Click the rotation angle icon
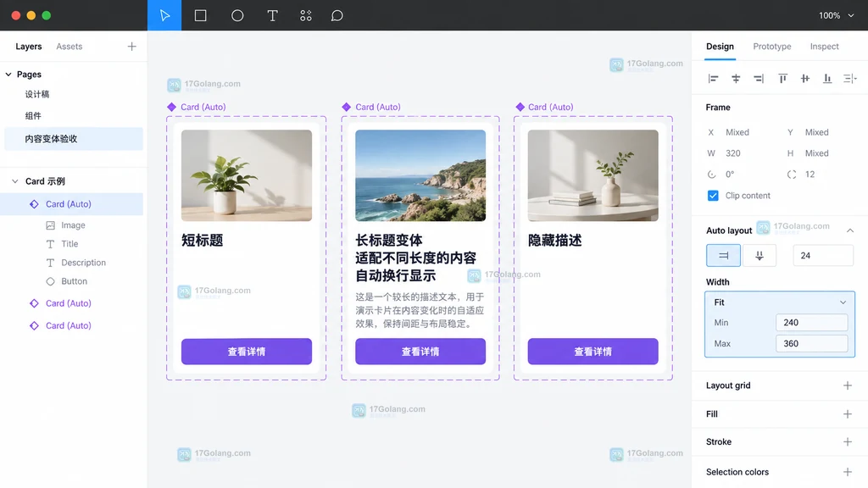The height and width of the screenshot is (488, 868). pyautogui.click(x=711, y=175)
